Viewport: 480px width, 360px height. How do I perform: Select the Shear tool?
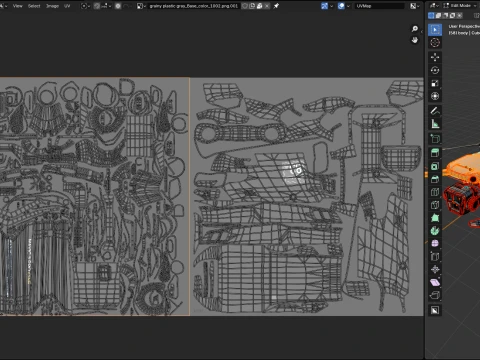[435, 283]
